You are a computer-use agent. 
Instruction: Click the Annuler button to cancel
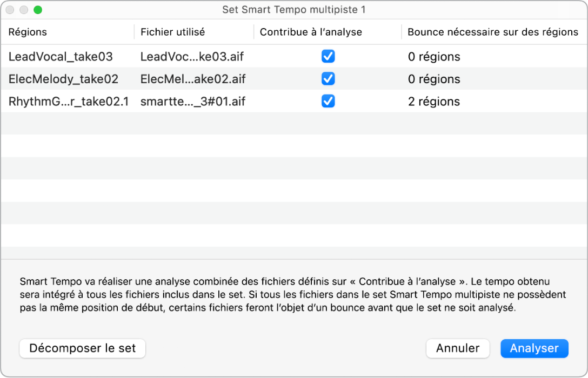pos(457,348)
